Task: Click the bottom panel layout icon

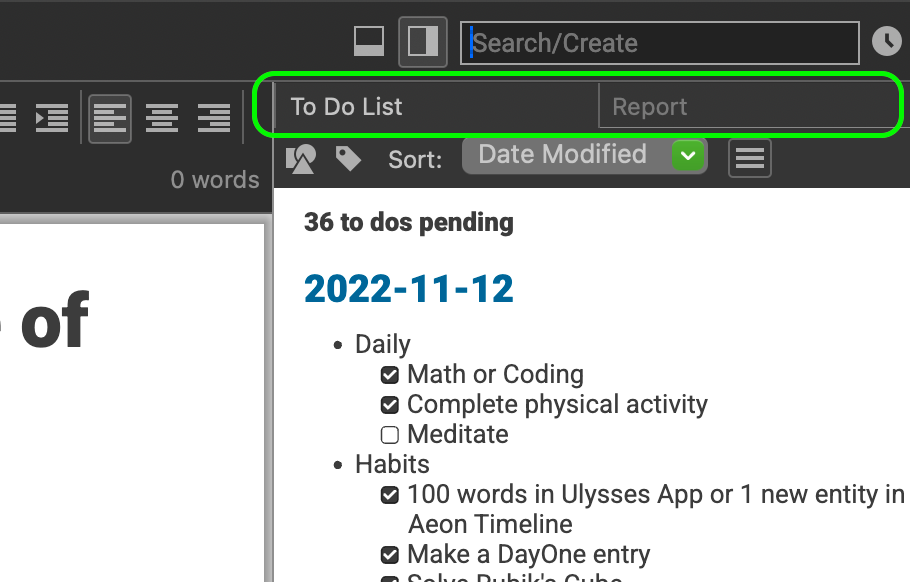Action: (369, 42)
